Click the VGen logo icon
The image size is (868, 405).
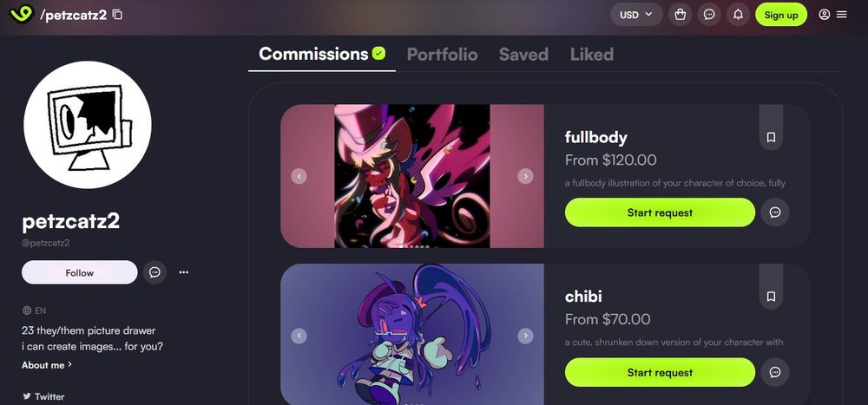click(x=22, y=14)
